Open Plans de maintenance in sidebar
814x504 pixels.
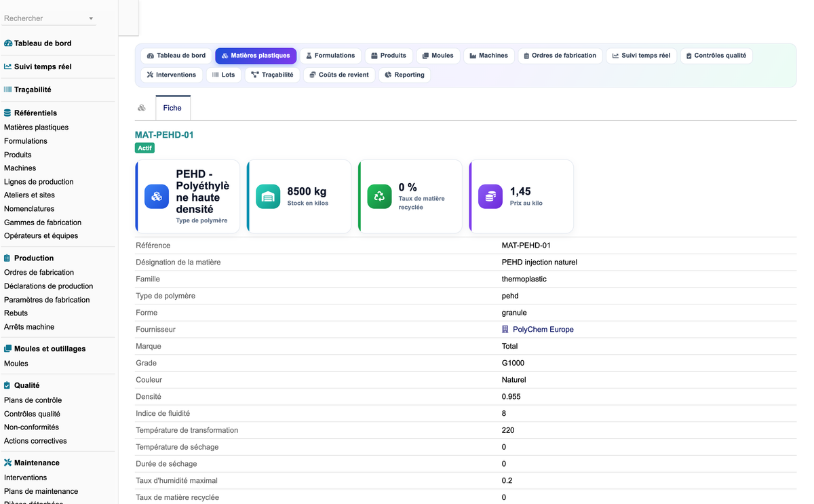point(41,491)
